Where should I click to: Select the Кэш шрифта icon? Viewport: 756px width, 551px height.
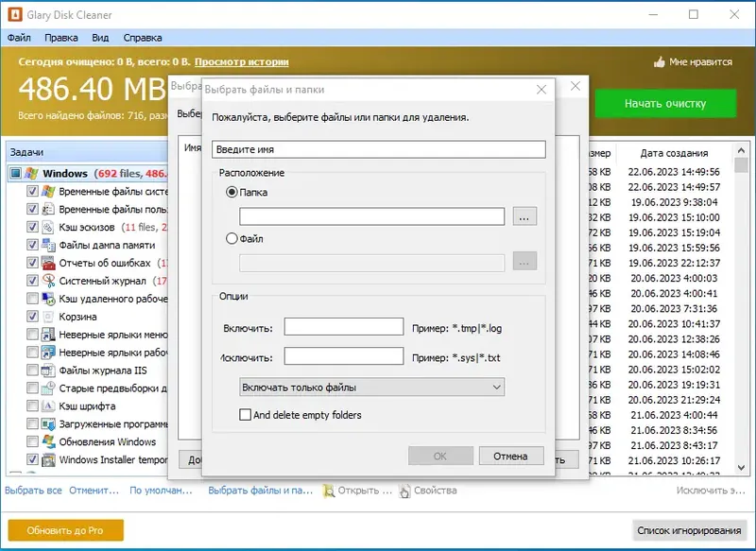click(48, 405)
